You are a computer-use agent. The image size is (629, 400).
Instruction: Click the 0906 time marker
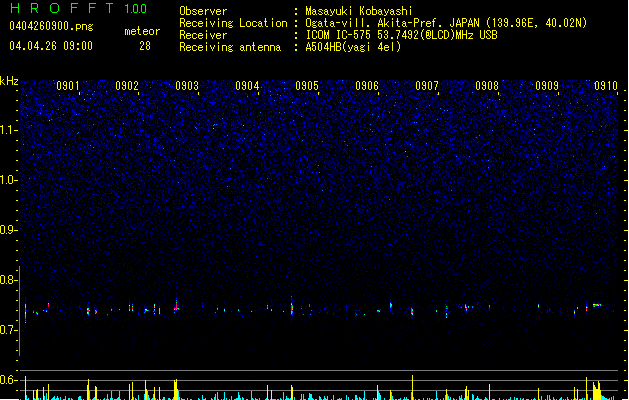(x=367, y=86)
